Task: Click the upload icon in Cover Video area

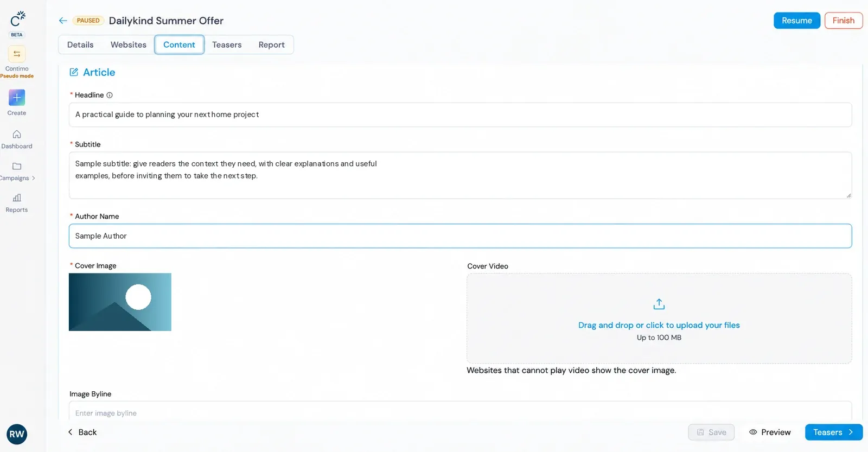Action: [x=659, y=304]
